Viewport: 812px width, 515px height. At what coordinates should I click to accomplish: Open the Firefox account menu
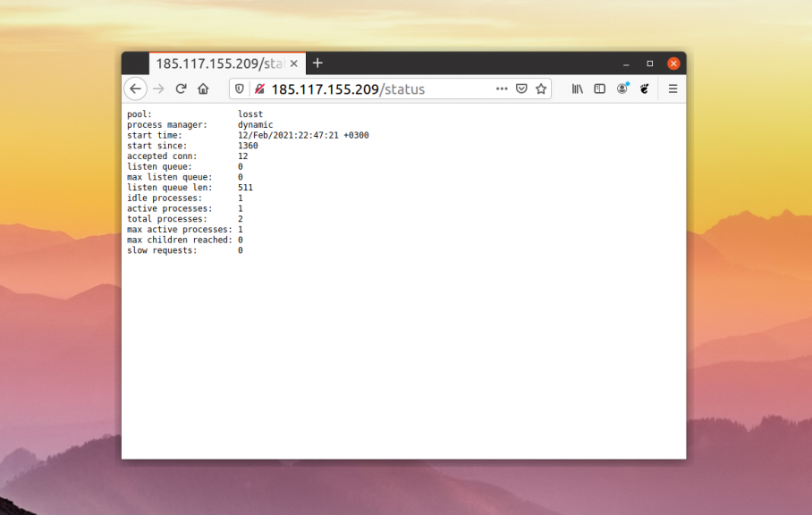click(x=622, y=89)
